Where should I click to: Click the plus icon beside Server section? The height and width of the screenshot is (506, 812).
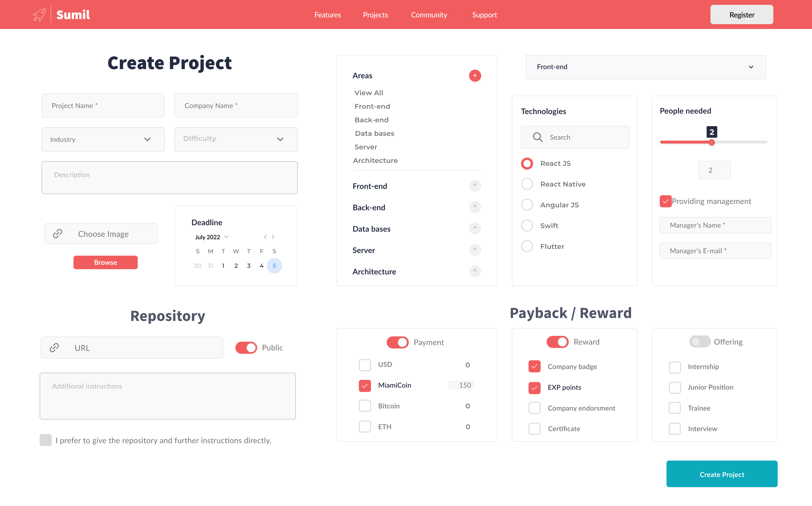click(x=475, y=250)
